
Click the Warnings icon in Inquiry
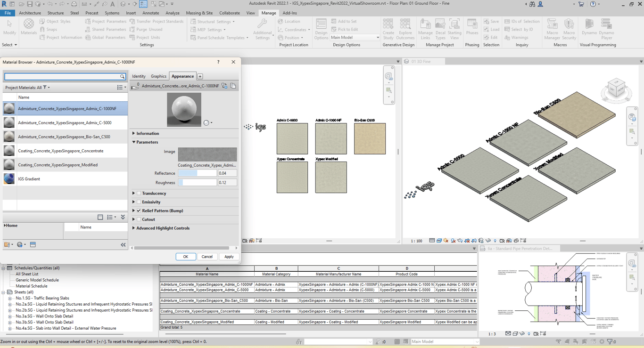(507, 37)
